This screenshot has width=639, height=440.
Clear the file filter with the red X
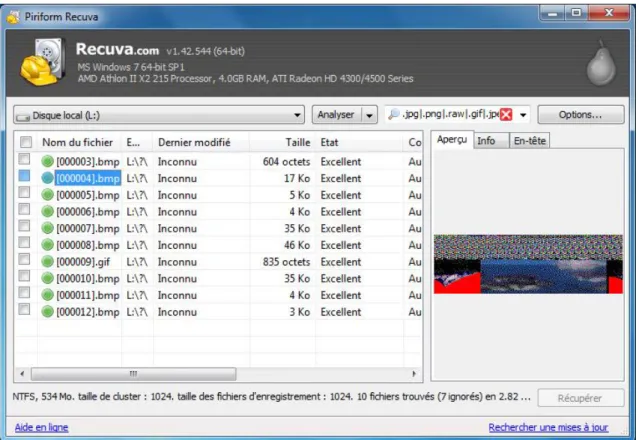(x=506, y=115)
